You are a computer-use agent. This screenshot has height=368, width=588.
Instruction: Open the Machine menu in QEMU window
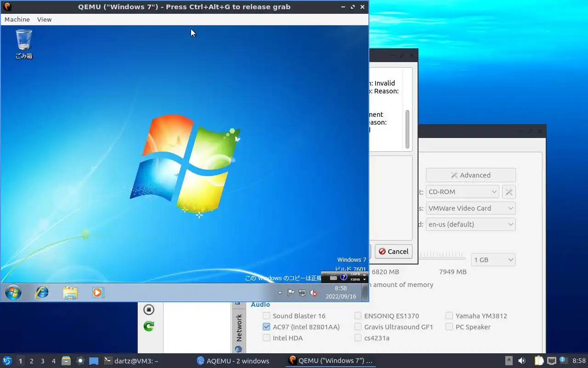17,19
